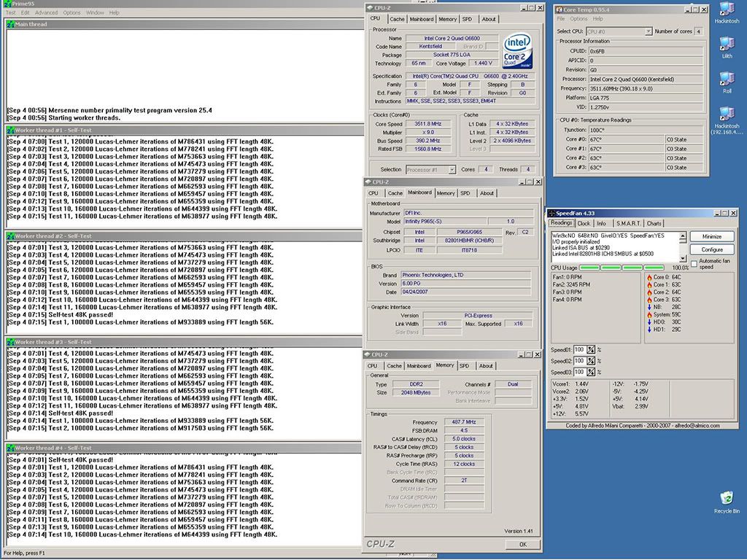Click the OK button in CPU-Z
Viewport: 747px width, 560px height.
(522, 544)
